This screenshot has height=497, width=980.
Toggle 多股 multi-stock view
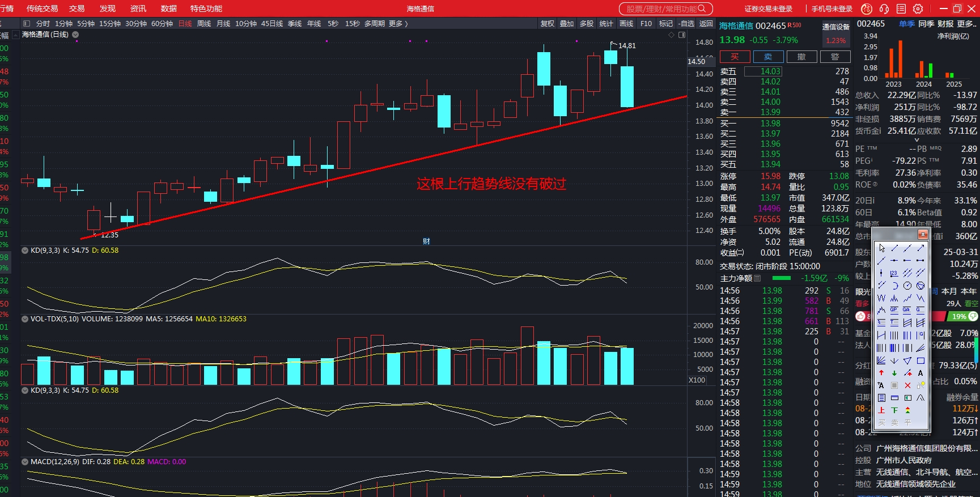[x=587, y=23]
